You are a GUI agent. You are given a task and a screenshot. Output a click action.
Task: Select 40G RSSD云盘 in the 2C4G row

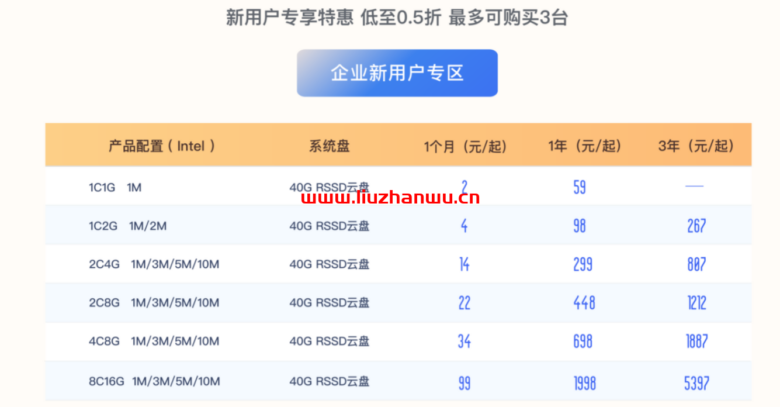329,264
